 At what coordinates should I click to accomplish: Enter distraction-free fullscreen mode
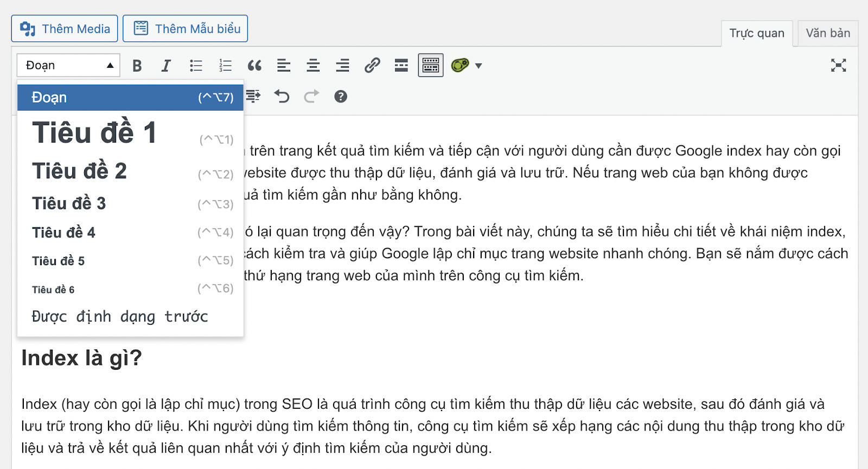(838, 66)
